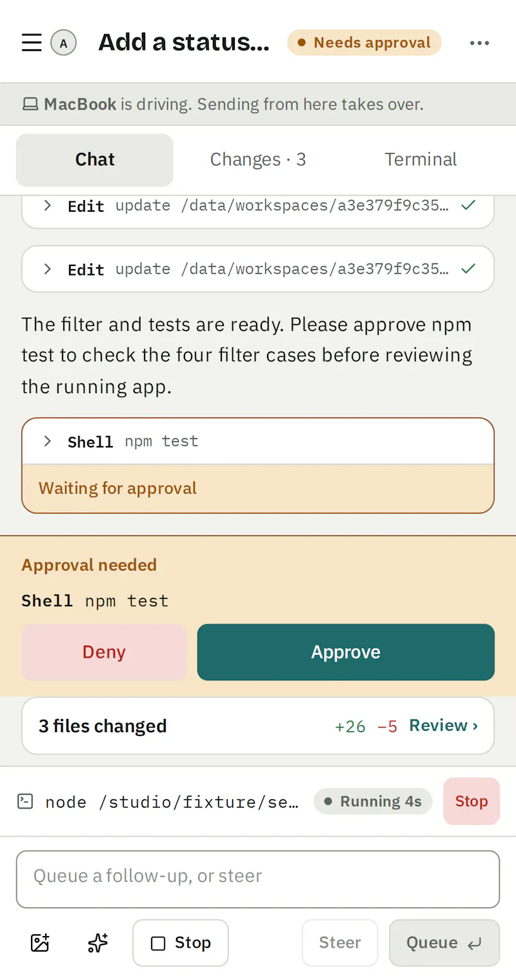Select the Chat tab
This screenshot has width=516, height=980.
[x=95, y=159]
